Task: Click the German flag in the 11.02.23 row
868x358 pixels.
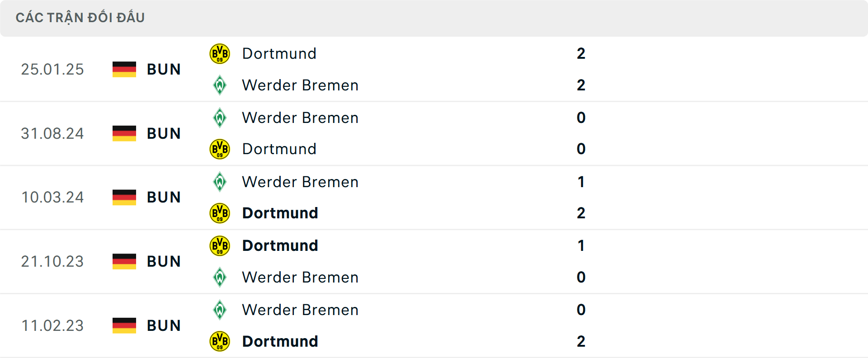Action: click(x=124, y=325)
